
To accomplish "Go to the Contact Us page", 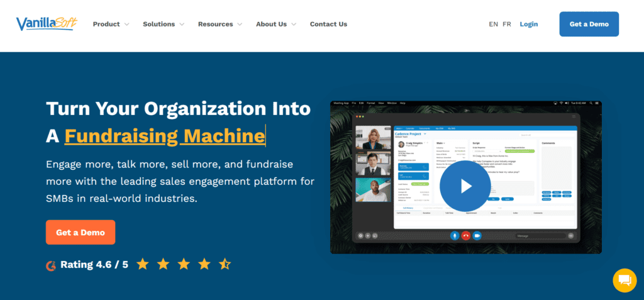I will pos(328,25).
